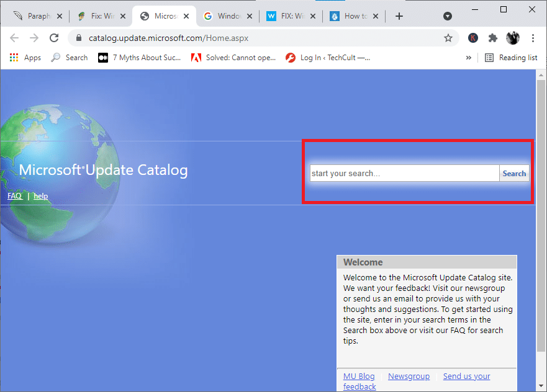Expand the hidden bookmarks overflow chevron
The image size is (547, 392).
pos(469,58)
